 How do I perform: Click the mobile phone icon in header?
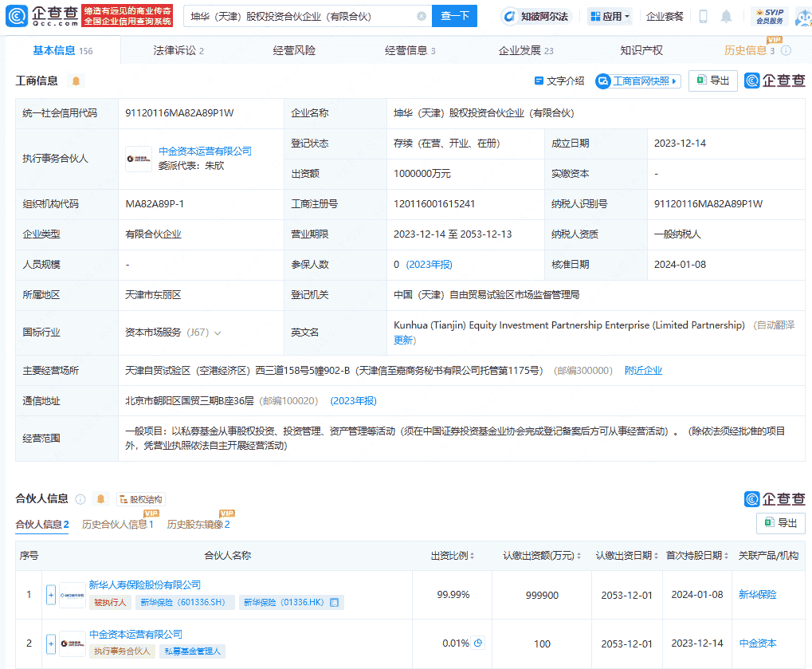coord(703,17)
